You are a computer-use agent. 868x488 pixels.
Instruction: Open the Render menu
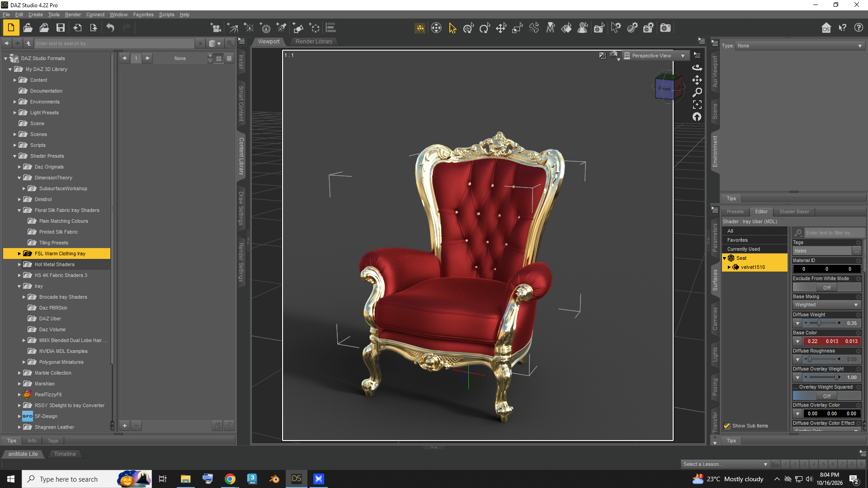point(73,14)
